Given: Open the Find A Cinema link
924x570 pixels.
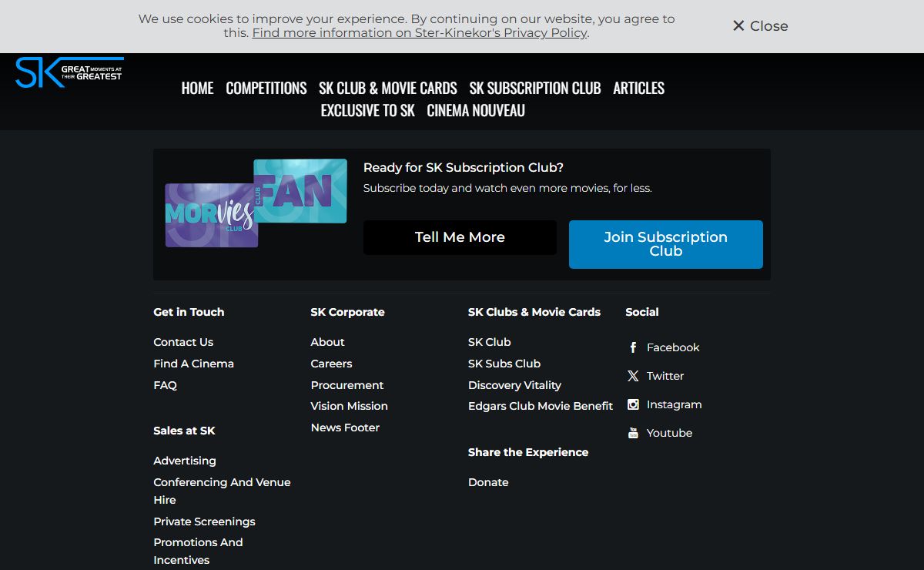Looking at the screenshot, I should tap(193, 364).
